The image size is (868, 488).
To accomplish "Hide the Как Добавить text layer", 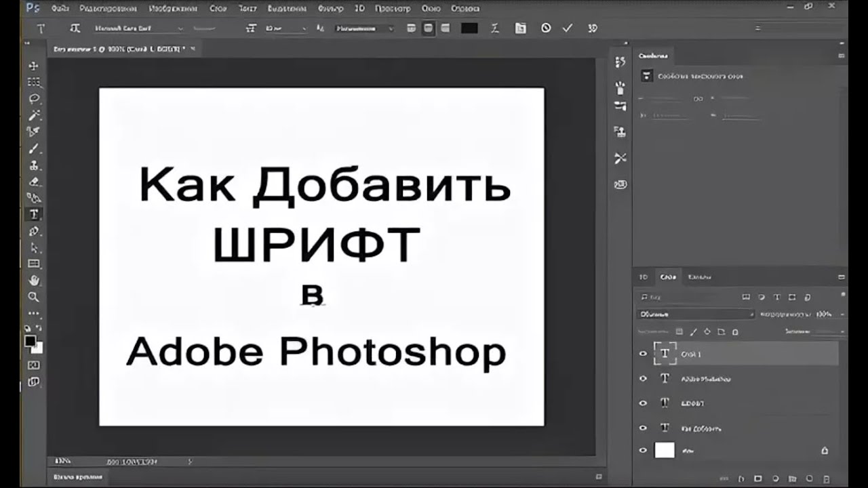I will pos(643,428).
